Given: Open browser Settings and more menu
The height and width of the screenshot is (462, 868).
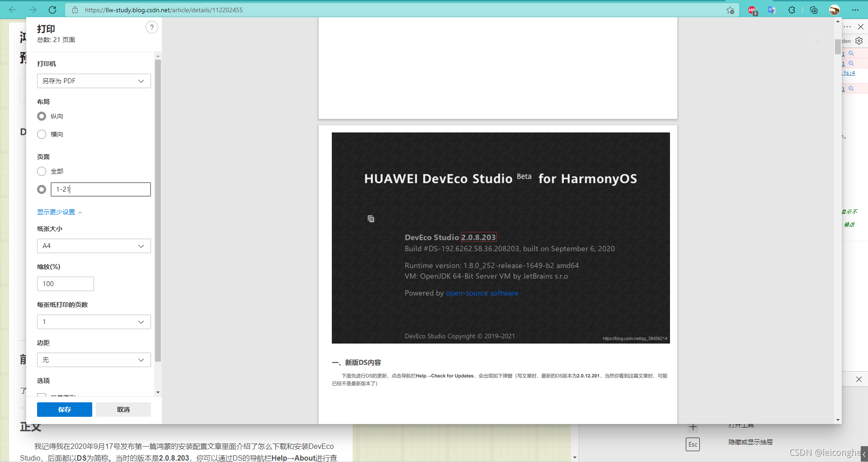Looking at the screenshot, I should coord(855,10).
